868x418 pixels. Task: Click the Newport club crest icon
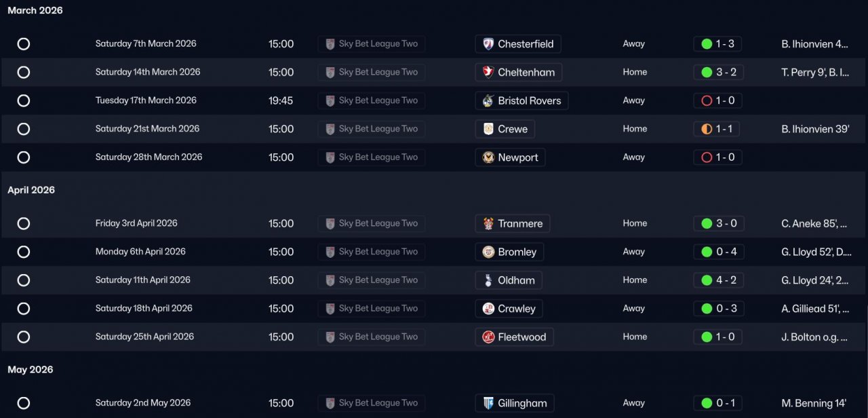point(488,157)
